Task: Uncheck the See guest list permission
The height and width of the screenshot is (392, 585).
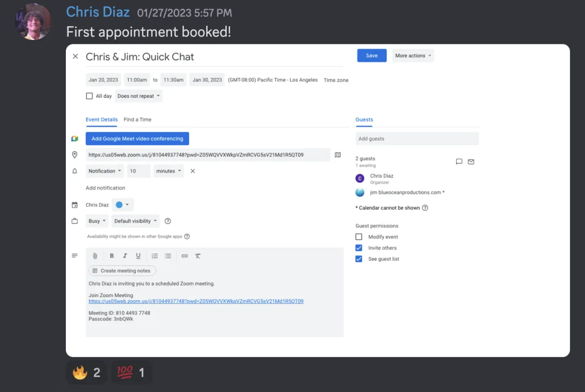Action: pyautogui.click(x=359, y=259)
